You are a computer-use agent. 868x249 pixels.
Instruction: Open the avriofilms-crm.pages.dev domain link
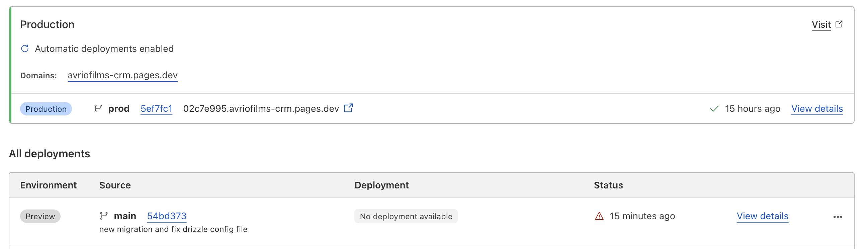(x=123, y=75)
